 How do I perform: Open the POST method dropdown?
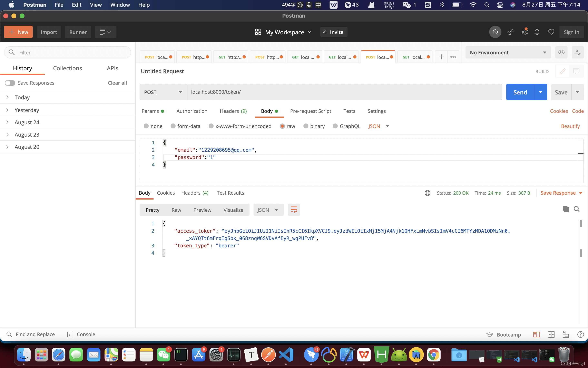point(163,92)
